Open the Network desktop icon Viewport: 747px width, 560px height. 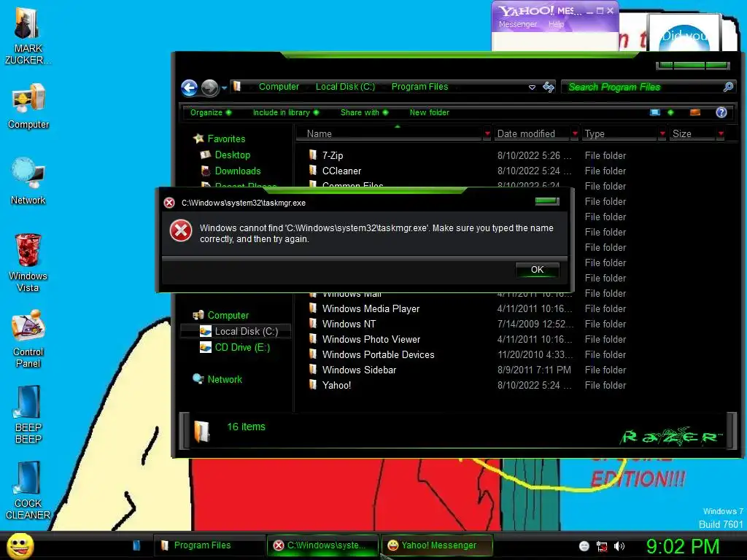[x=28, y=181]
